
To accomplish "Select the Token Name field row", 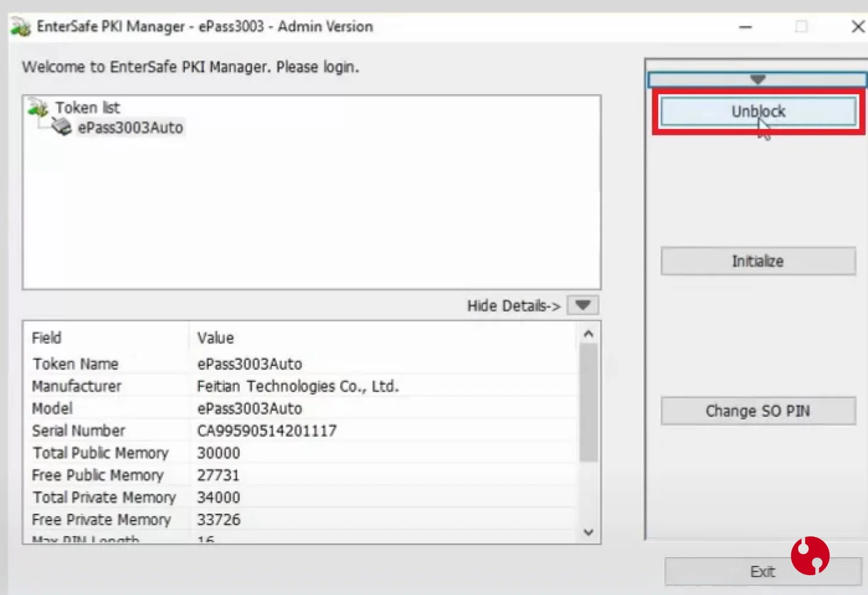I will [301, 364].
